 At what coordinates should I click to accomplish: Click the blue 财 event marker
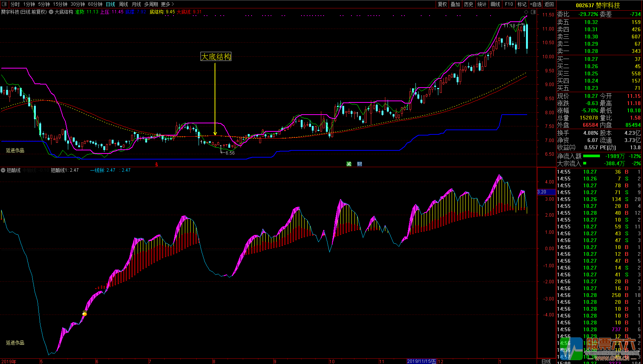[x=359, y=164]
